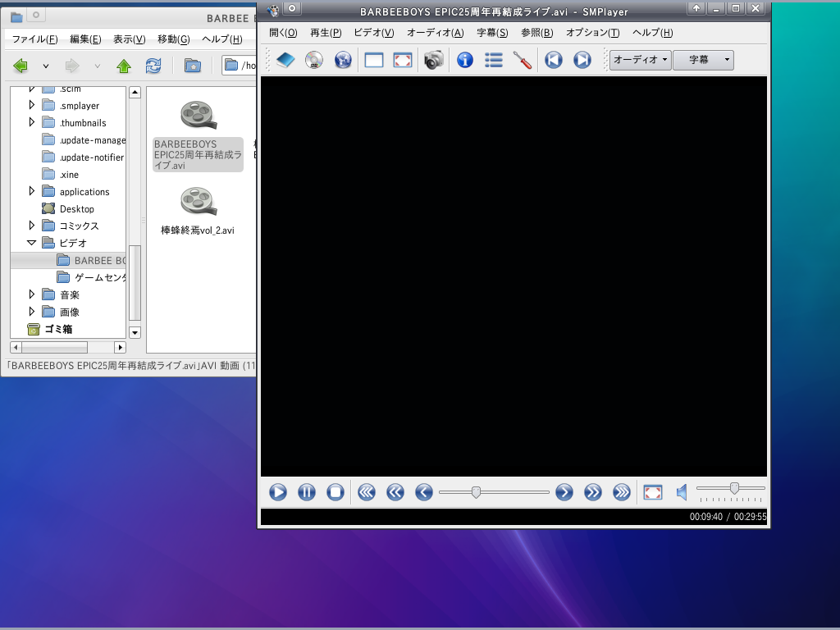
Task: Go to next playlist item icon
Action: click(582, 60)
